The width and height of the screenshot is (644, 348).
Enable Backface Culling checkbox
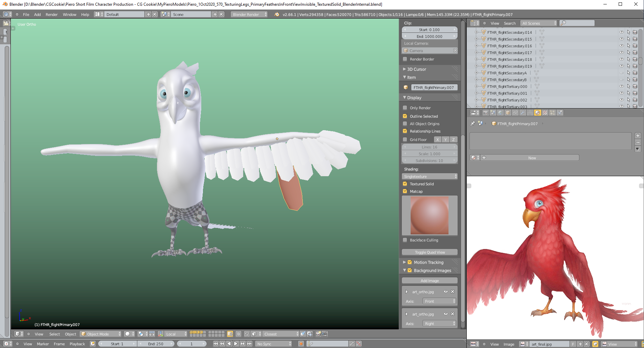coord(405,240)
